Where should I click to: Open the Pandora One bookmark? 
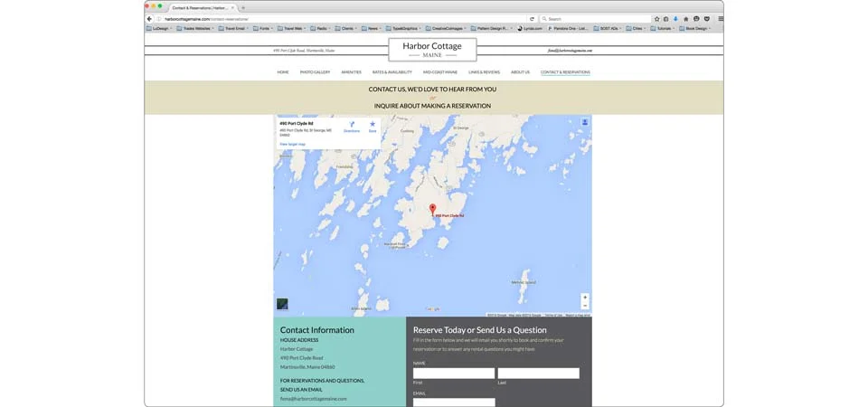(569, 28)
